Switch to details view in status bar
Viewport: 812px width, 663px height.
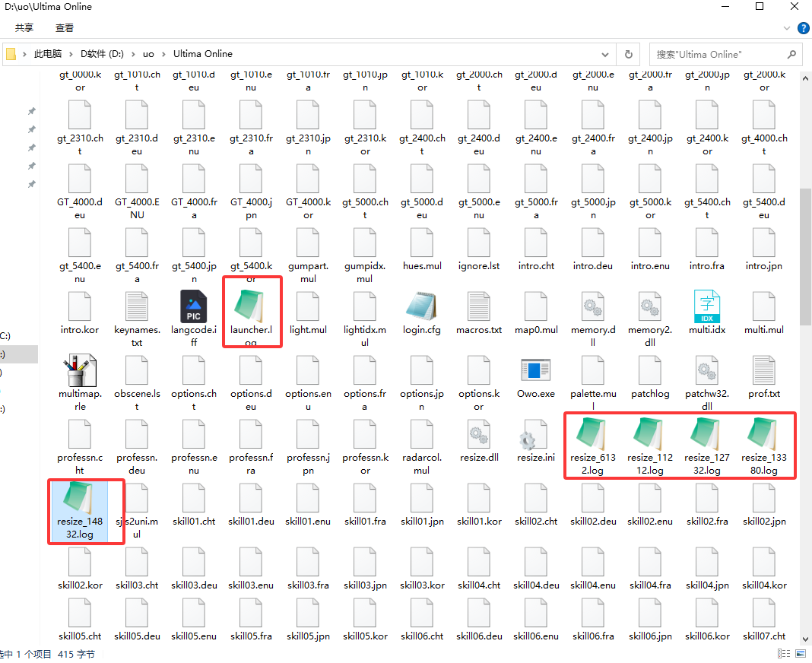pos(784,654)
